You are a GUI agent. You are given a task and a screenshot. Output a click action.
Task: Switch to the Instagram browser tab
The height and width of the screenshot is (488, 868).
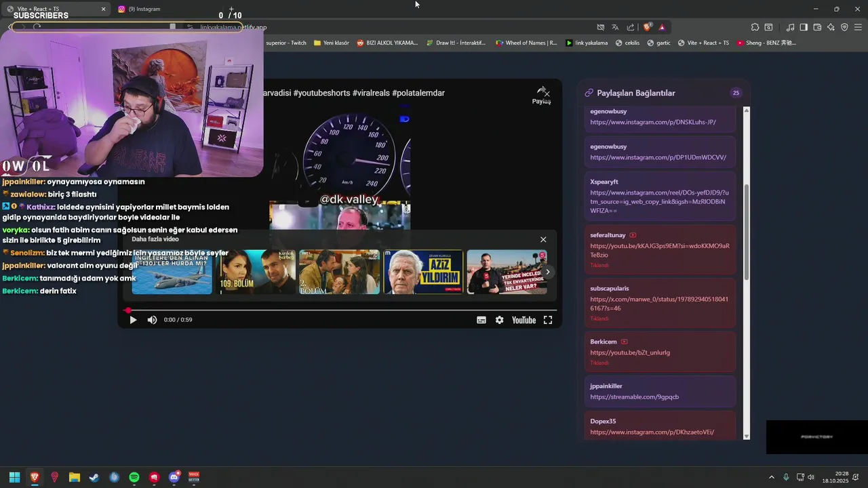point(144,9)
